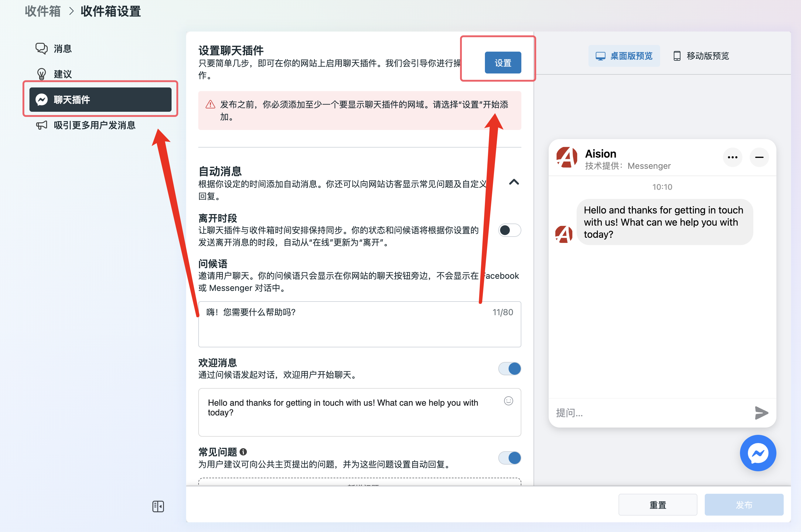Open the 消息 section in sidebar

[x=100, y=49]
